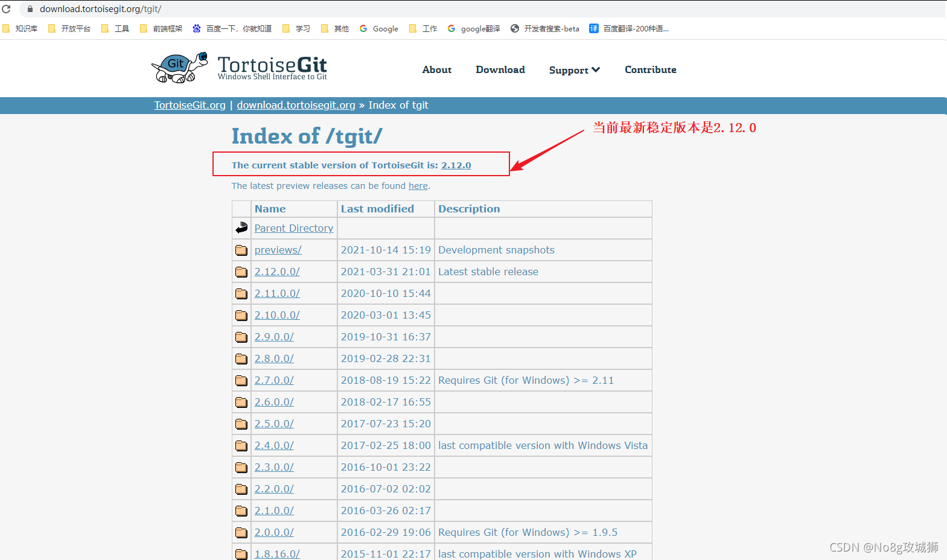
Task: Open the 2.12.0.0/ directory link
Action: (277, 272)
